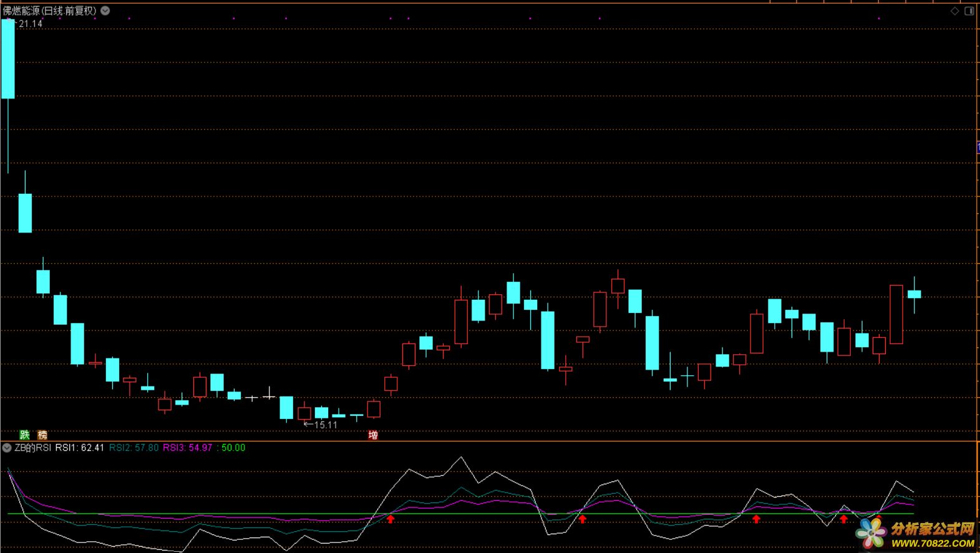Click the diamond icon at top right

tap(954, 11)
